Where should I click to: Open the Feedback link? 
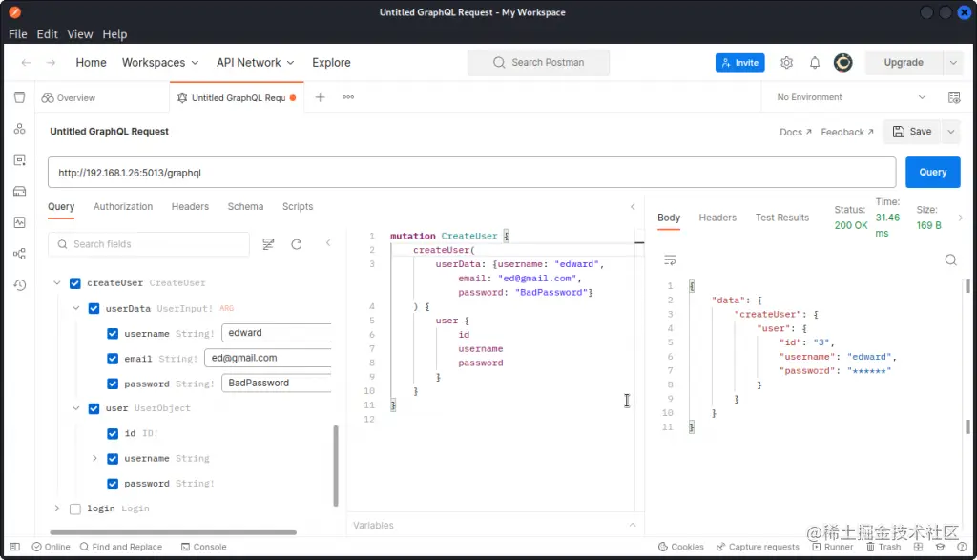click(847, 132)
